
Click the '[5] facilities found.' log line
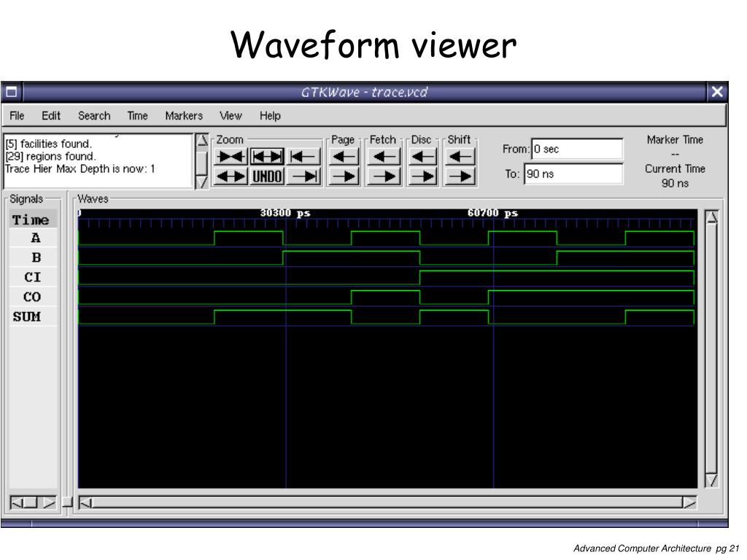point(48,144)
